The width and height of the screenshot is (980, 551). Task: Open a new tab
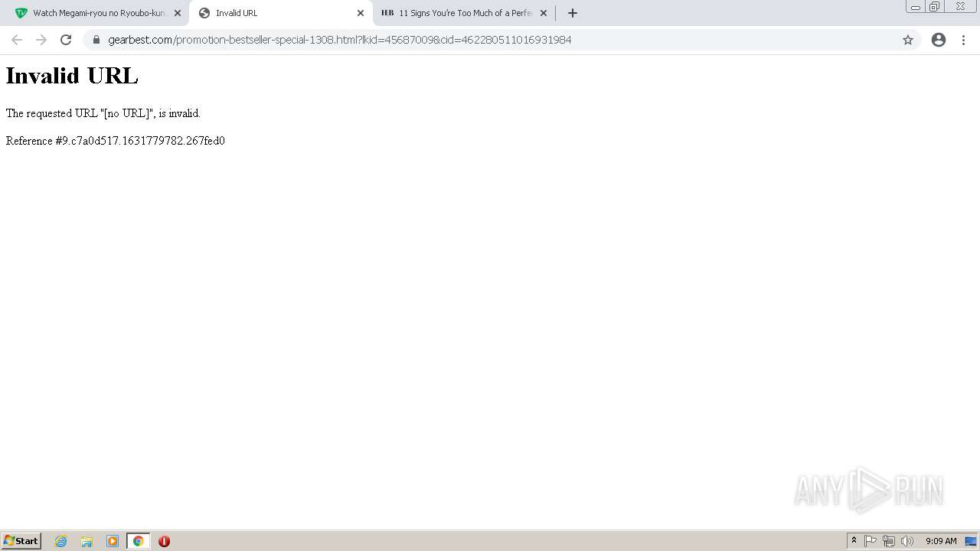572,13
